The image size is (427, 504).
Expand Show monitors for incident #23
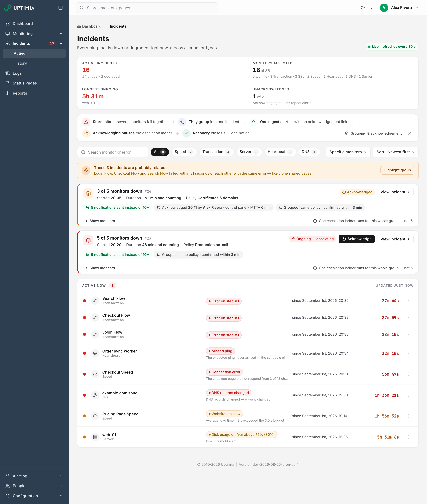tap(100, 268)
